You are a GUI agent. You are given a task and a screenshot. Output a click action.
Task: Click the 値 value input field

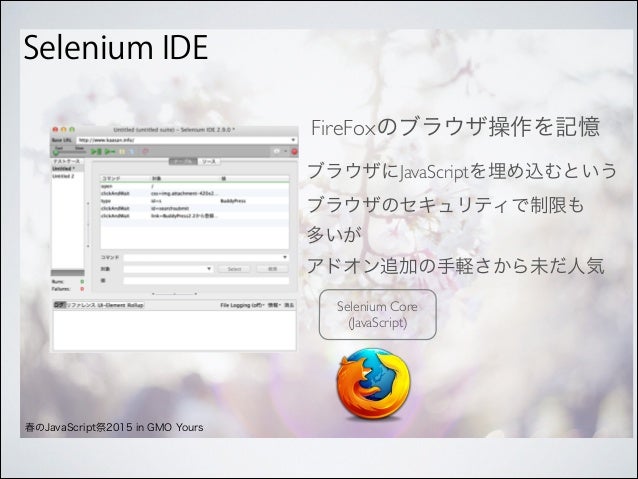(206, 281)
